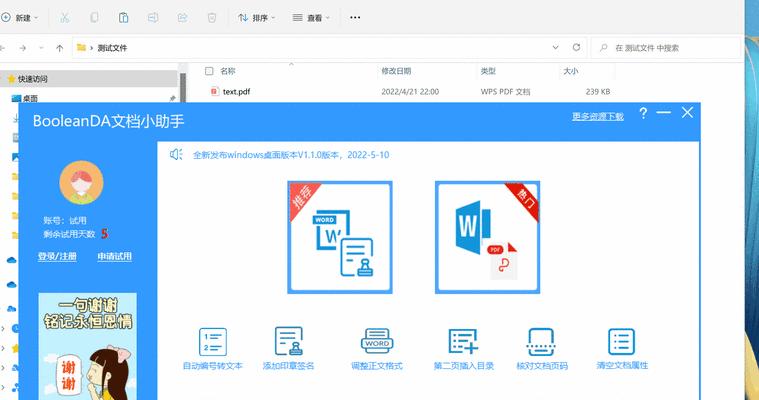Click the BooleanDA文档小助手 window title
The image size is (759, 400).
coord(108,121)
